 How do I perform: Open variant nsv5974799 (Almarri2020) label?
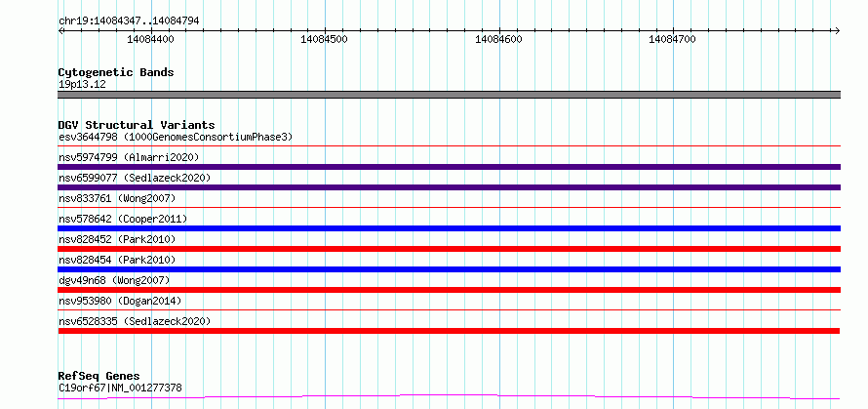pyautogui.click(x=129, y=157)
